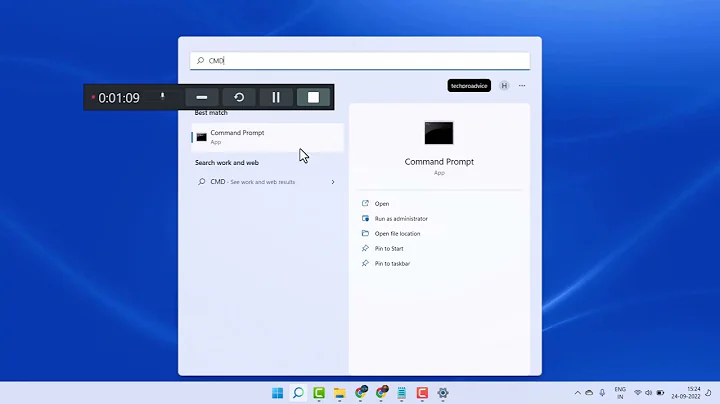Open File Explorer from the taskbar

pos(340,393)
